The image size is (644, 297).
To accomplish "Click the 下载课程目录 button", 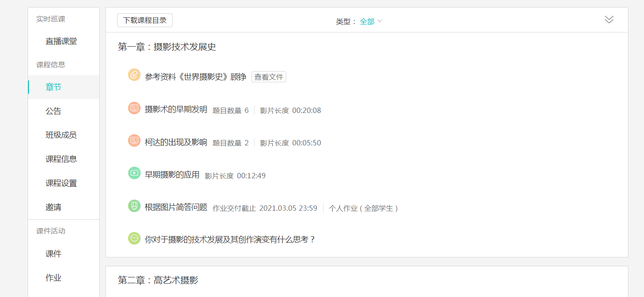I will click(x=145, y=20).
